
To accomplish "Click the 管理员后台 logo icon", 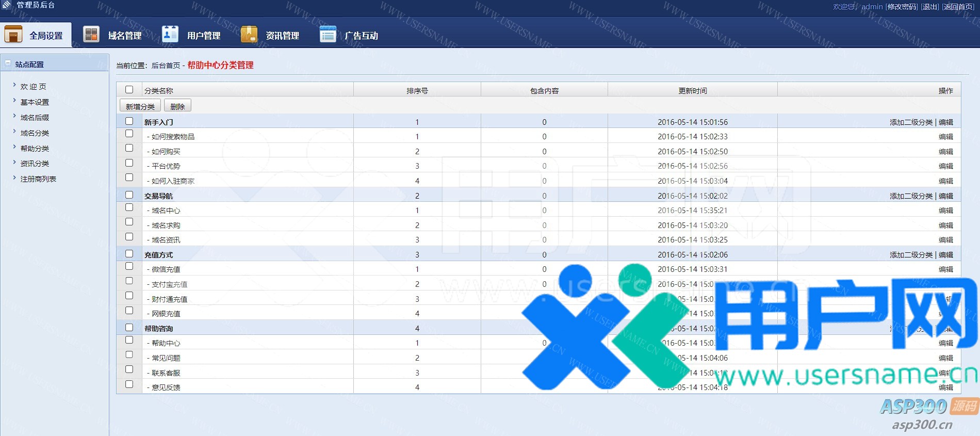I will click(7, 5).
